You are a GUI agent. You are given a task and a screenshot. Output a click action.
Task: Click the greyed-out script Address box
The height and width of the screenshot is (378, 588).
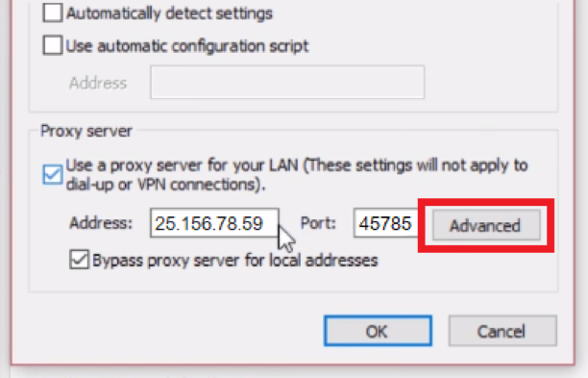(x=287, y=82)
